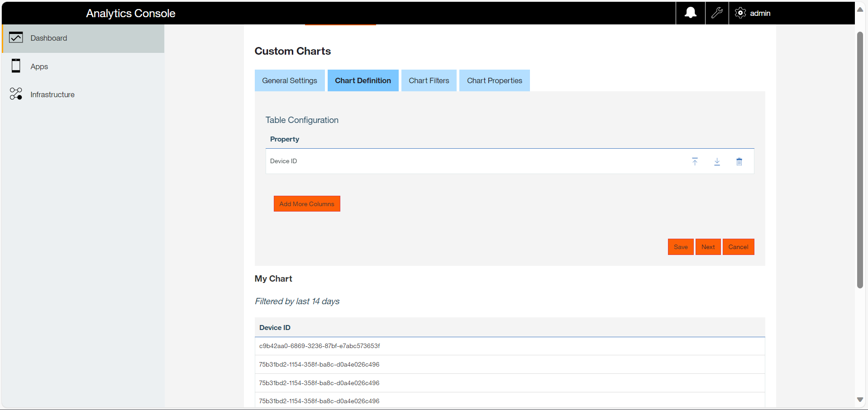This screenshot has width=868, height=410.
Task: Click Device ID property row text
Action: click(x=283, y=161)
